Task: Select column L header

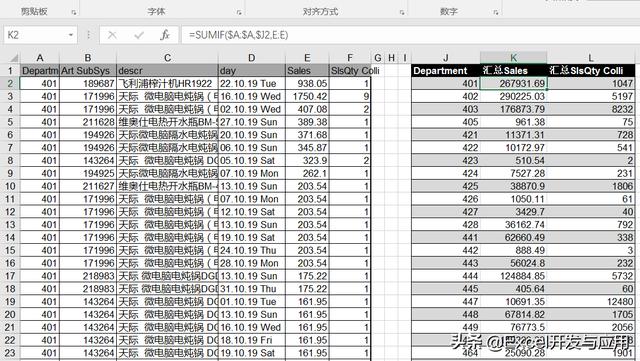Action: click(x=591, y=58)
